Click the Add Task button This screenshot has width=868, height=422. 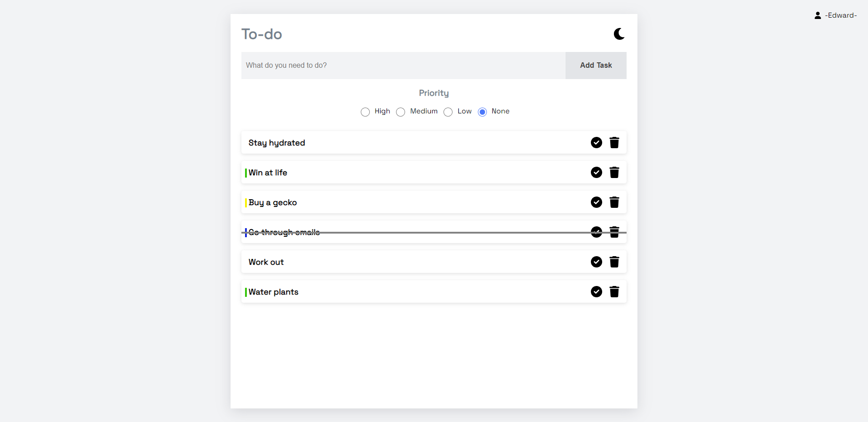click(x=596, y=65)
